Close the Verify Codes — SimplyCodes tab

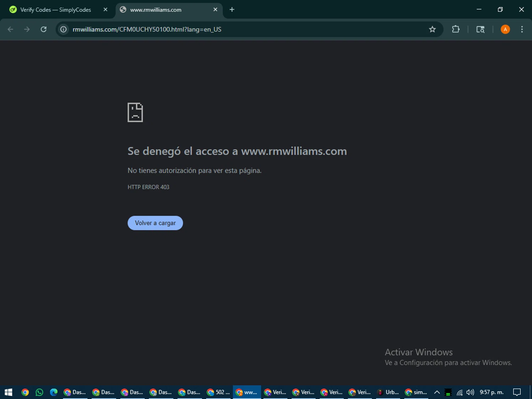[x=105, y=10]
